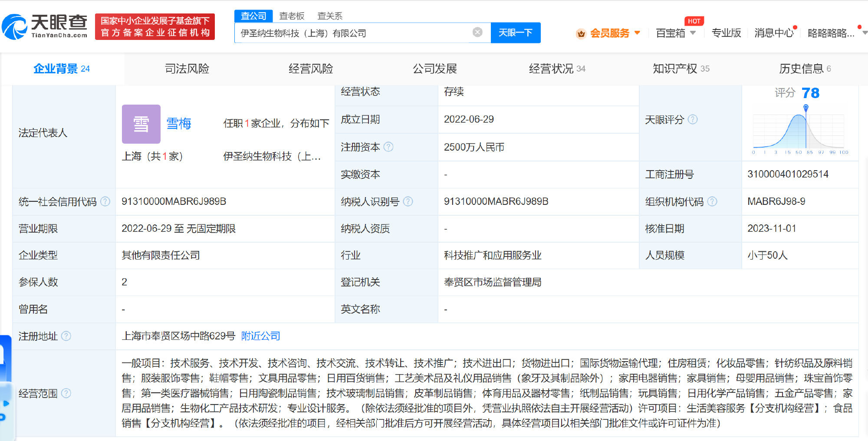Open help icon next to 注册地址
The width and height of the screenshot is (868, 441).
[x=66, y=336]
